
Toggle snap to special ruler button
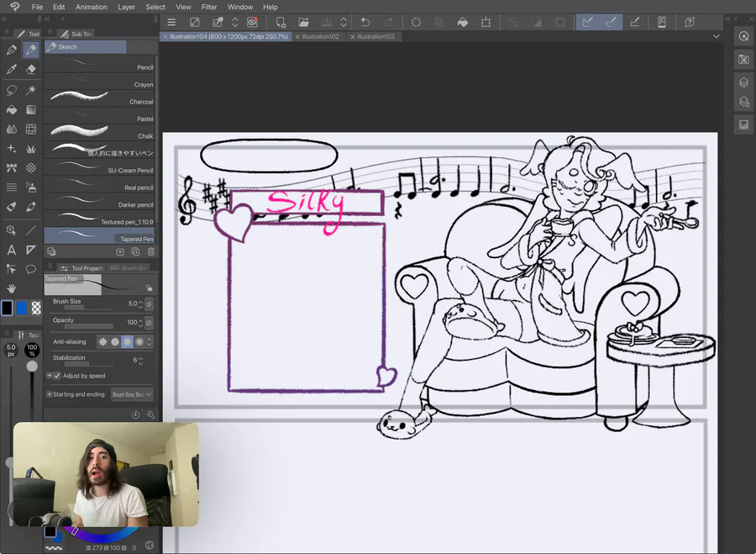pos(611,22)
